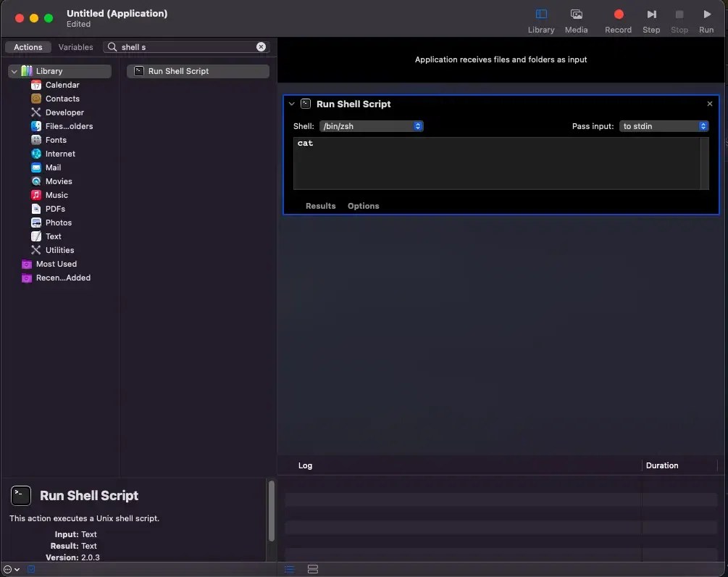The height and width of the screenshot is (577, 728).
Task: Click the Untitled (Application) window title
Action: tap(117, 14)
